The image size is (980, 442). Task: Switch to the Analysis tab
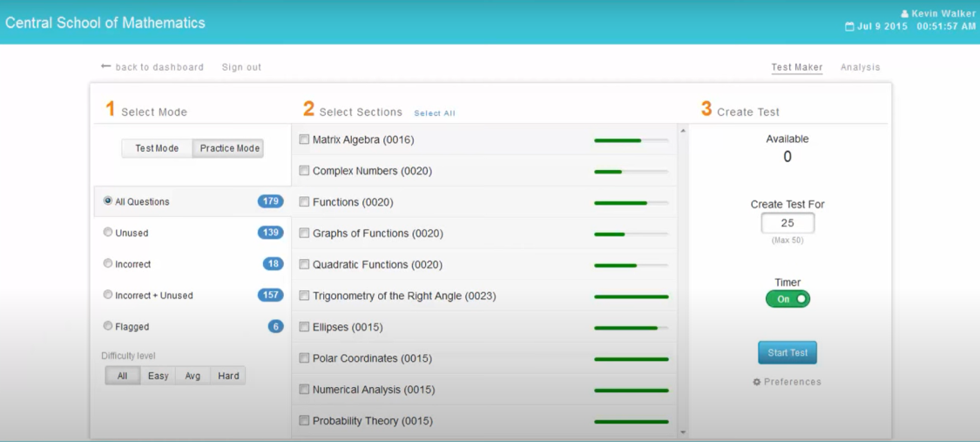pos(860,67)
